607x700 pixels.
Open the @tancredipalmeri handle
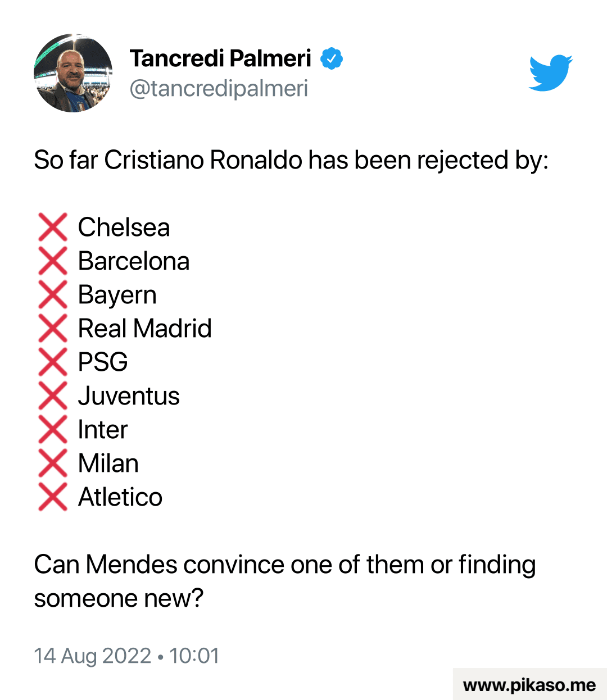click(x=219, y=88)
